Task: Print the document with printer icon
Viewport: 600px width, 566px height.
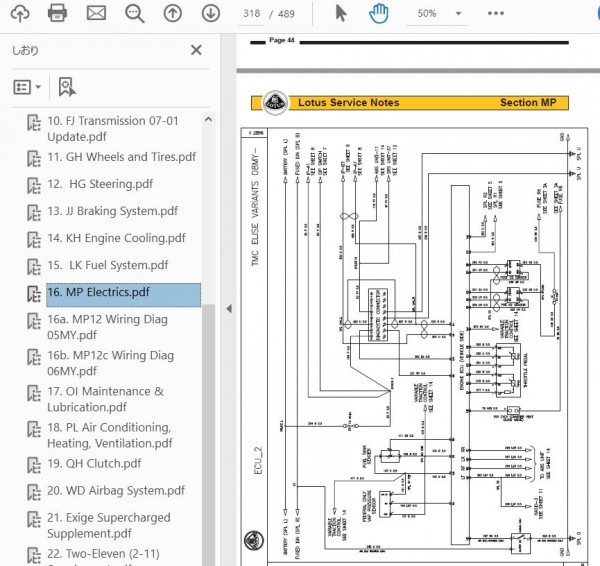Action: coord(57,14)
